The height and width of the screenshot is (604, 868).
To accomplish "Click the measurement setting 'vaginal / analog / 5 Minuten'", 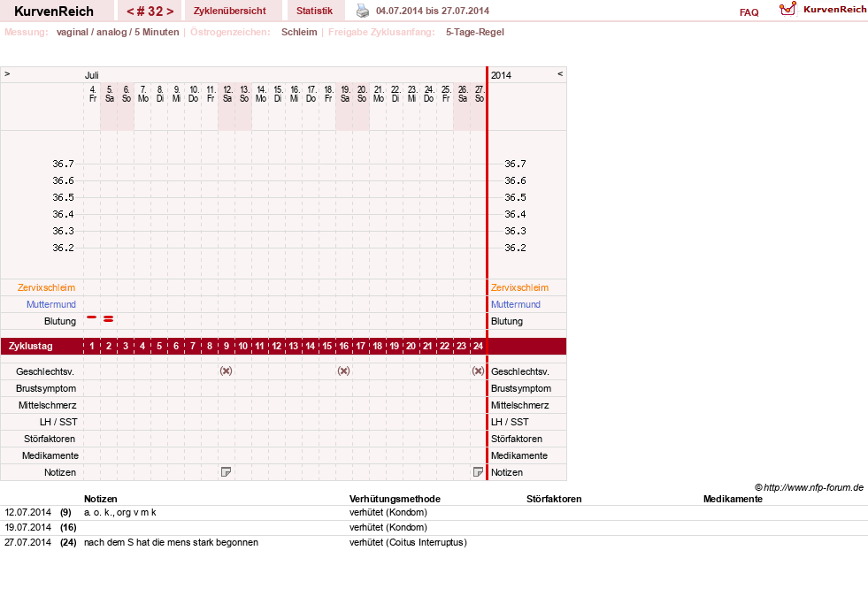I will (118, 32).
